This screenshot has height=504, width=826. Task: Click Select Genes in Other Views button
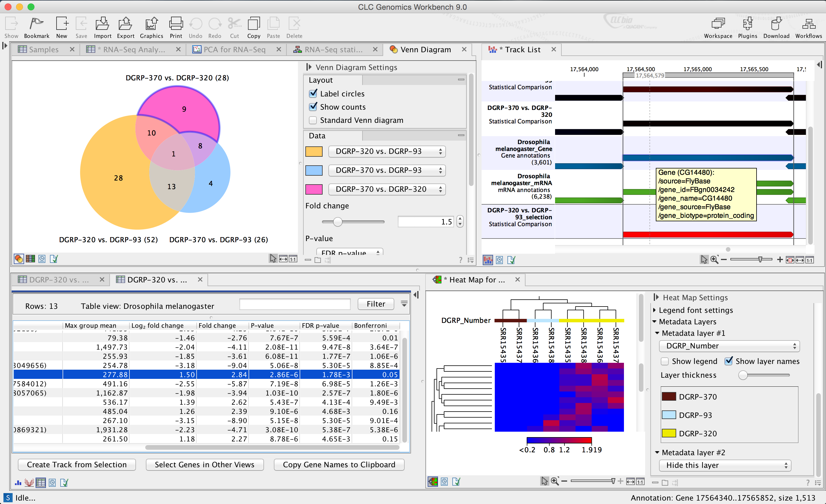pyautogui.click(x=204, y=464)
